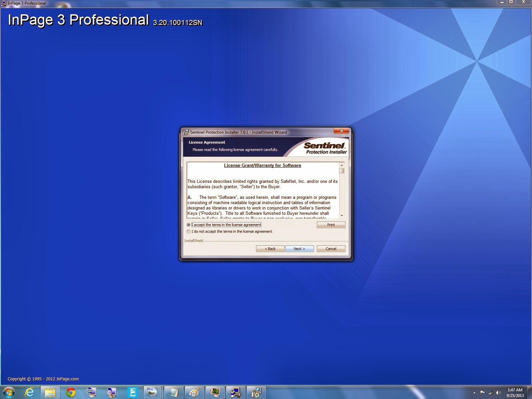Select 'I do not accept the terms' option
This screenshot has height=399, width=532.
coord(189,231)
